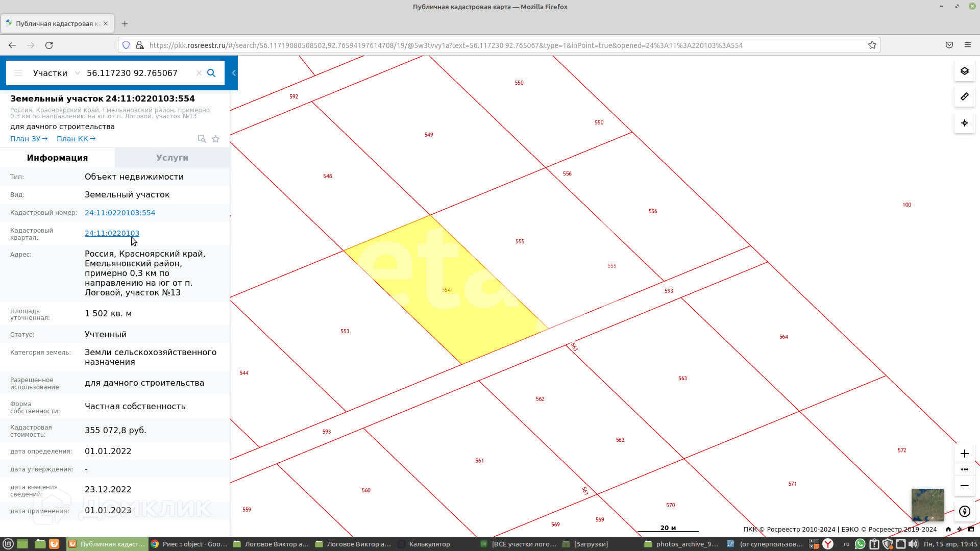The height and width of the screenshot is (551, 980).
Task: Select the Информация tab
Action: pyautogui.click(x=57, y=158)
